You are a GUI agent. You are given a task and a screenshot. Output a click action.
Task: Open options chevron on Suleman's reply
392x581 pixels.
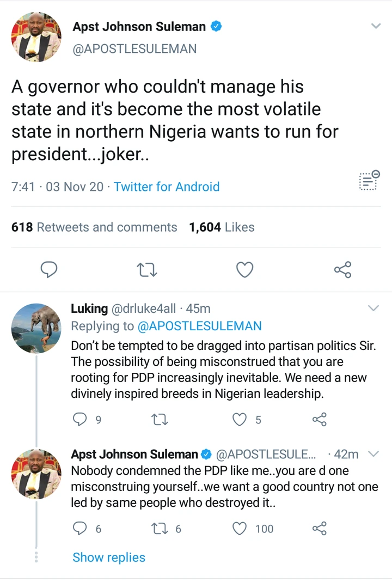tap(373, 454)
